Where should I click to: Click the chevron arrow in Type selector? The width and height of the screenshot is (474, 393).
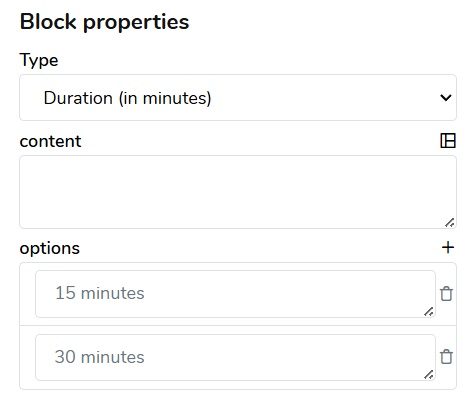[x=446, y=98]
